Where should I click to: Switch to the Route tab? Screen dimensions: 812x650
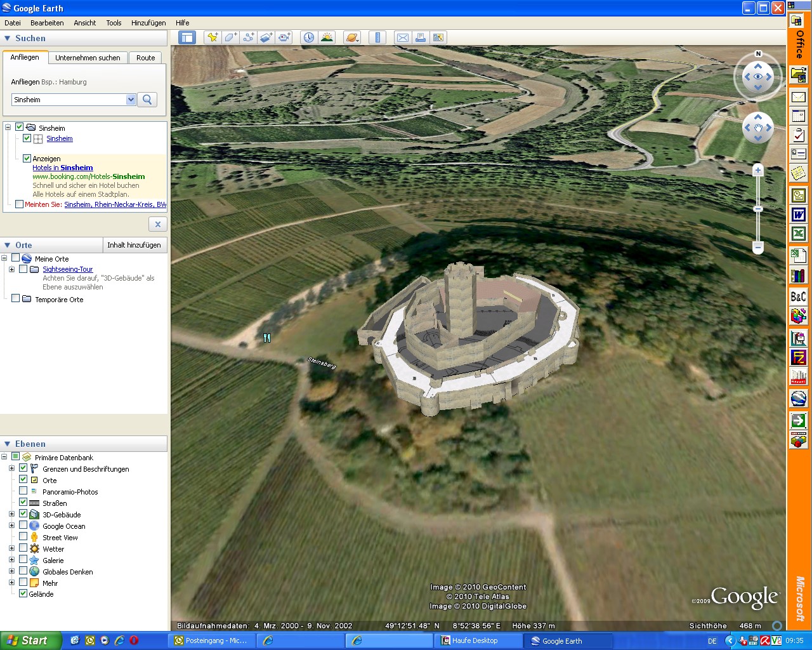click(145, 58)
